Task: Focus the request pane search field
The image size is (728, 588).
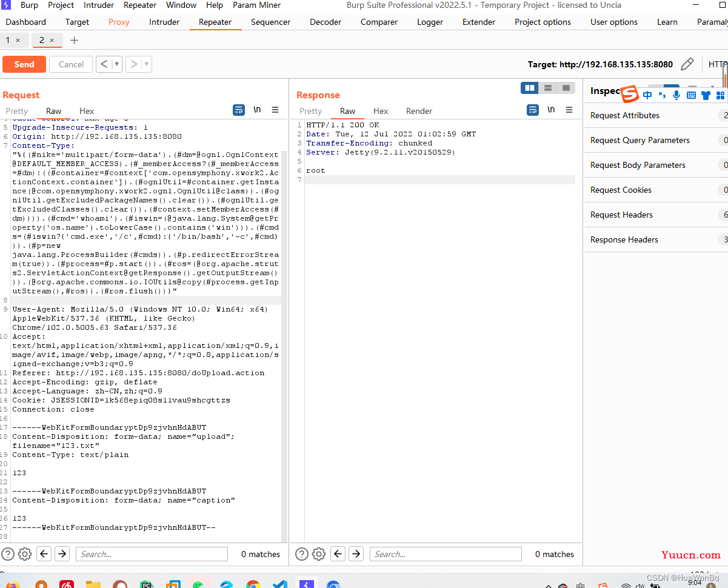Action: (152, 553)
